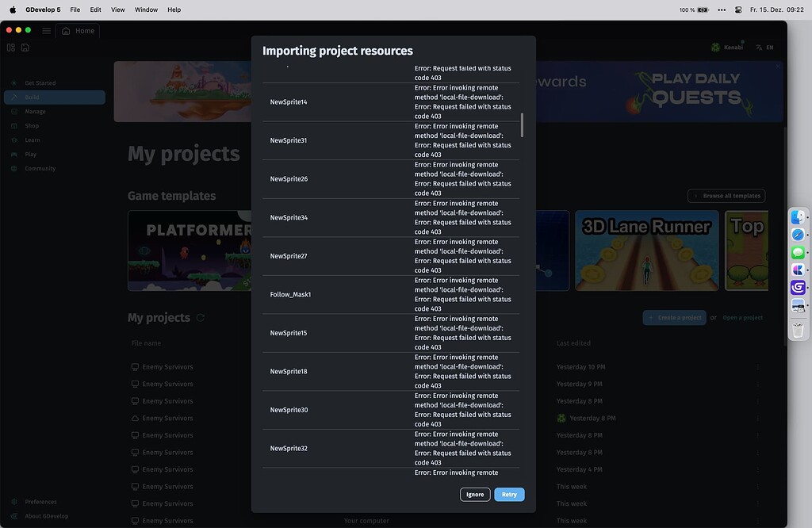Image resolution: width=812 pixels, height=528 pixels.
Task: Select the NewSprite26 row in the error list
Action: coord(390,179)
